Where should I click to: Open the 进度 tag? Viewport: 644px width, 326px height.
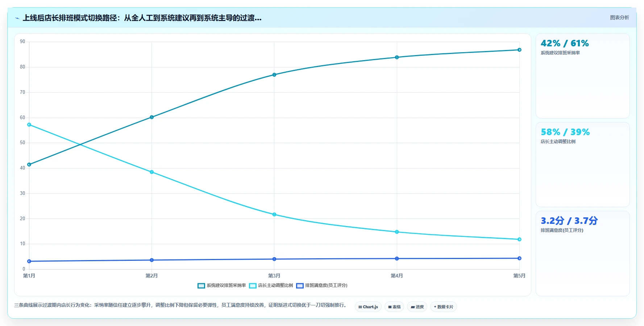[417, 307]
